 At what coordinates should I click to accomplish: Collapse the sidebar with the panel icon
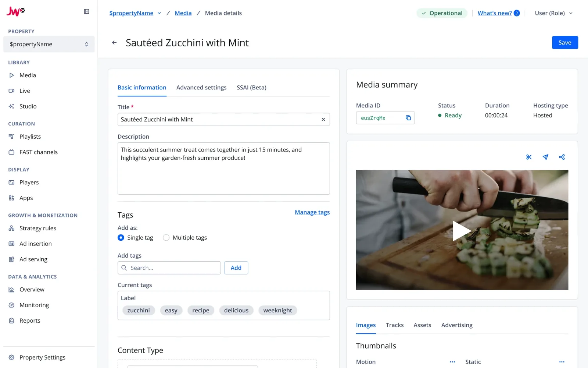click(x=86, y=11)
